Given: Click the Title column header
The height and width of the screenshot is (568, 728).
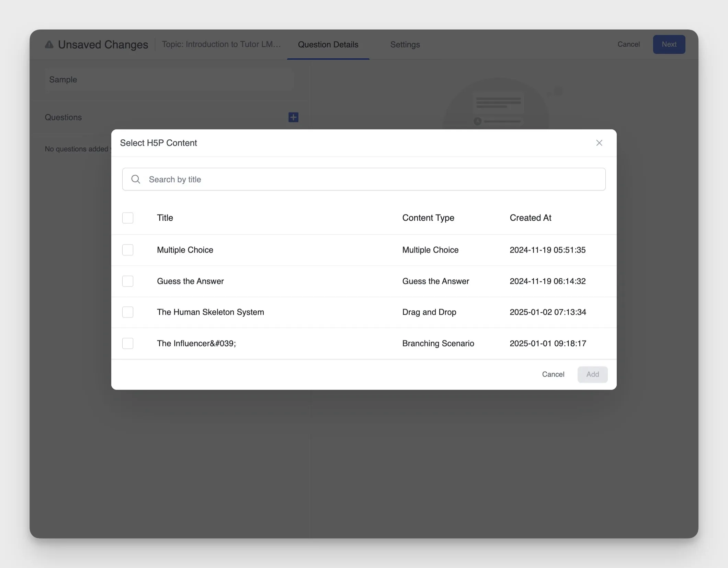Looking at the screenshot, I should click(x=165, y=218).
